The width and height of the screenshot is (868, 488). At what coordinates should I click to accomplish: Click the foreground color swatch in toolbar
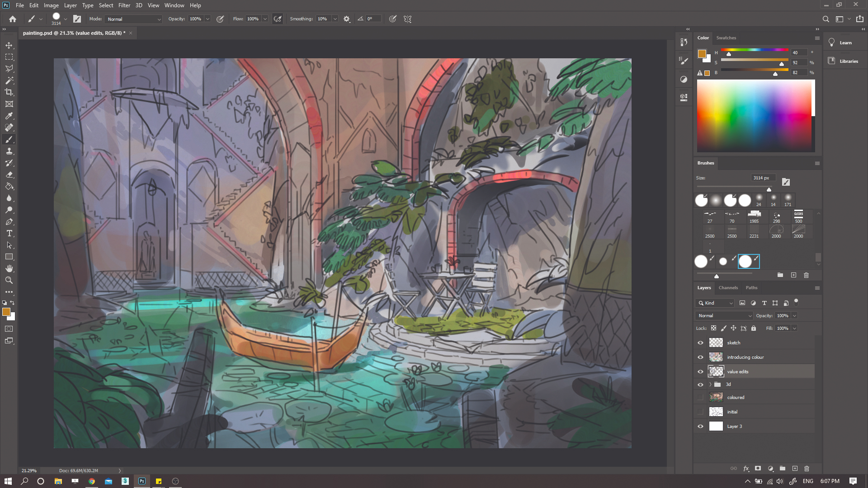(6, 312)
